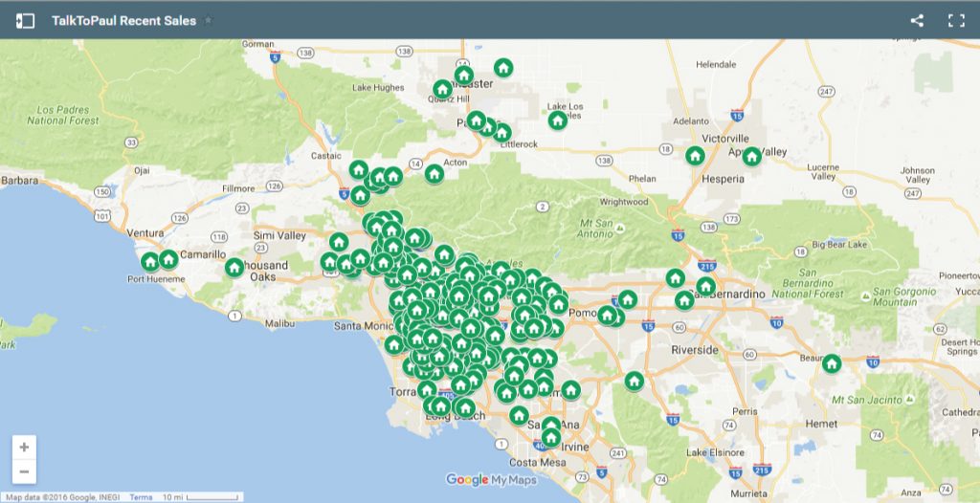Click the TalkToPaul Recent Sales title
Image resolution: width=980 pixels, height=503 pixels.
tap(123, 21)
